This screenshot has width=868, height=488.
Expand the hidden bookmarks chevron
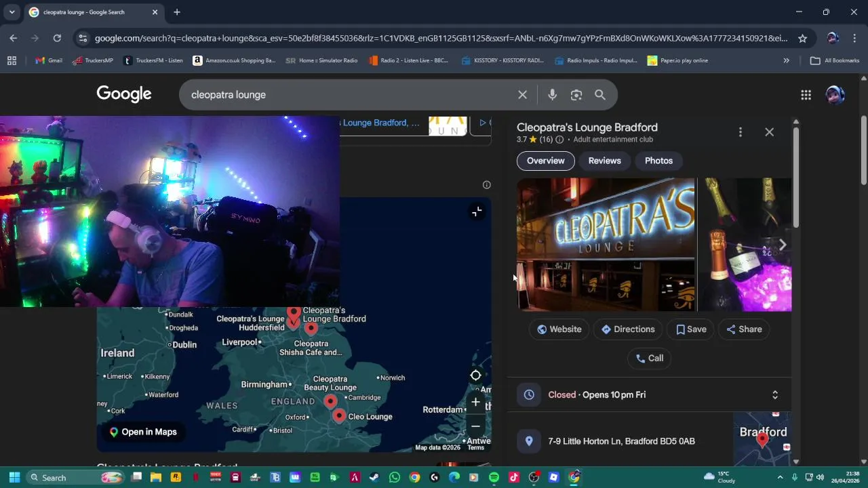click(x=786, y=60)
